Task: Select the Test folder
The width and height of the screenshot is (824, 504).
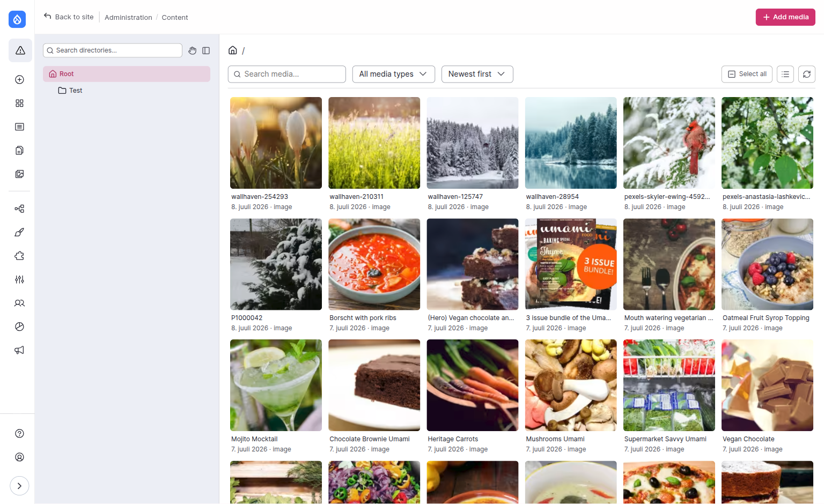Action: click(70, 91)
